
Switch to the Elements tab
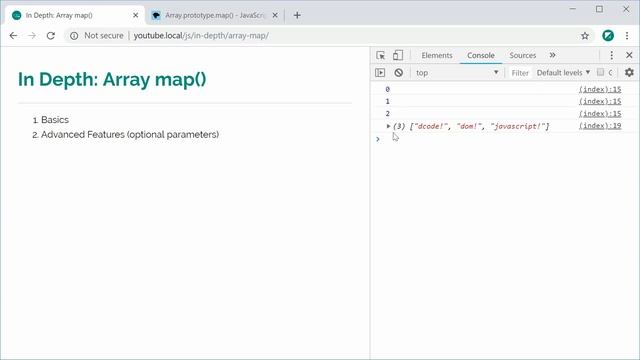tap(437, 56)
